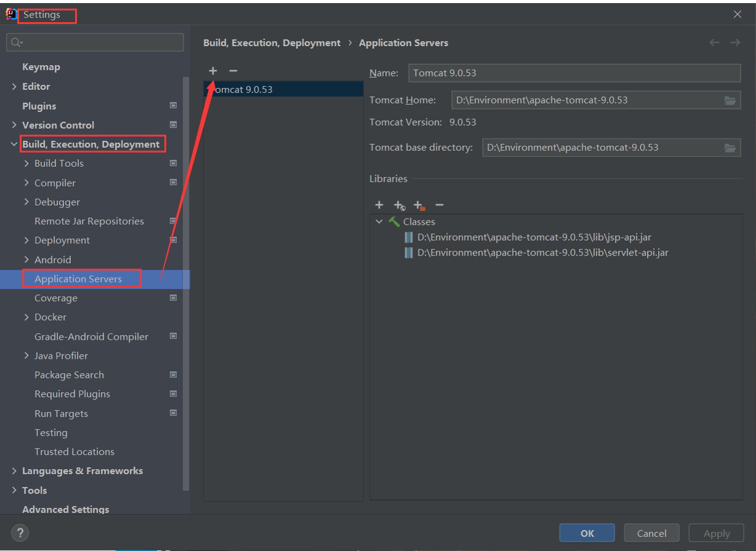Click project-level icon next to Run Targets

pyautogui.click(x=173, y=413)
